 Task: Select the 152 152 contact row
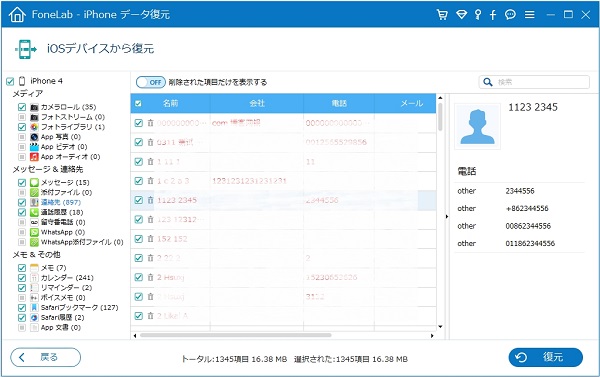[x=283, y=238]
